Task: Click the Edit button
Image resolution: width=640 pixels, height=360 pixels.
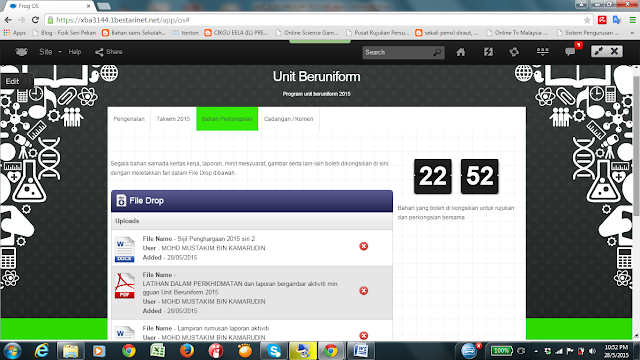Action: point(12,81)
